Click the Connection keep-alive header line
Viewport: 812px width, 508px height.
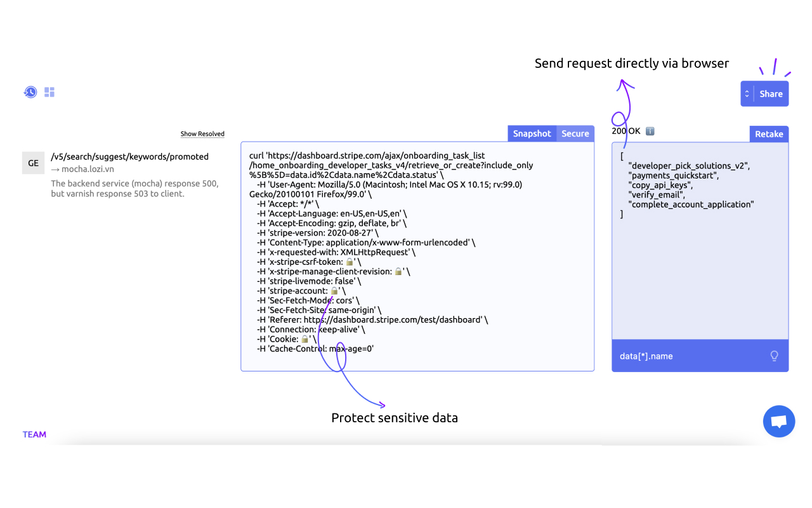(x=311, y=329)
